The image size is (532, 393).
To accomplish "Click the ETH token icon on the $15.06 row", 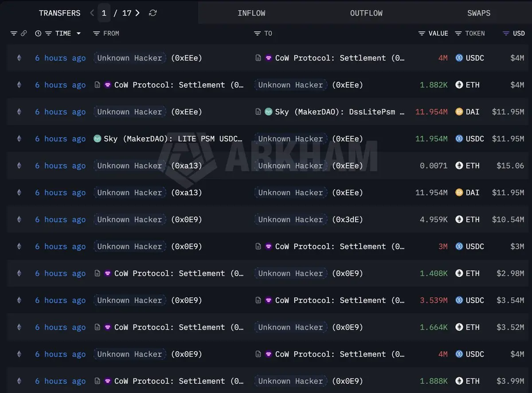I will [x=459, y=165].
